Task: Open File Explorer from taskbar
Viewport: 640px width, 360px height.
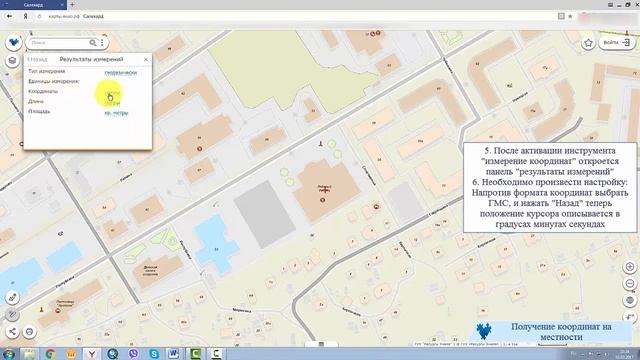Action: 29,354
